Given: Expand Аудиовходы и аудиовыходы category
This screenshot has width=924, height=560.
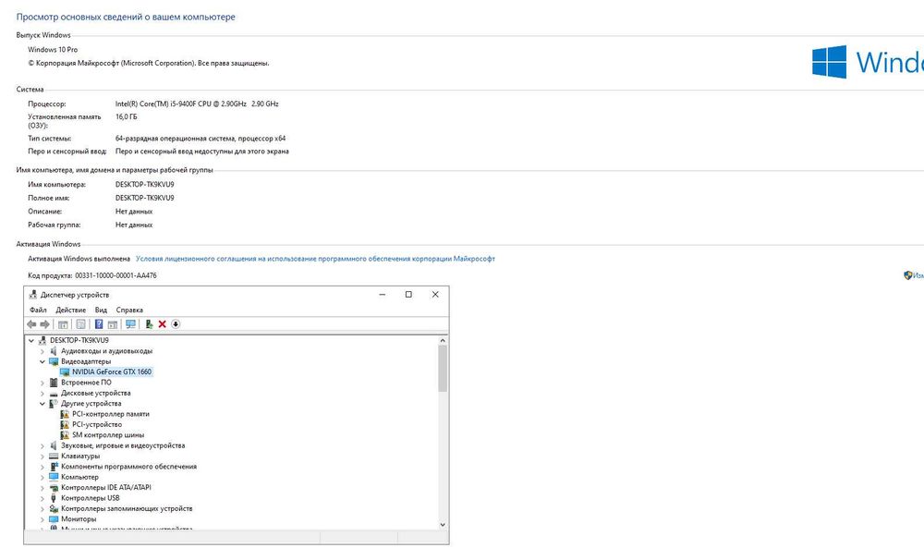Looking at the screenshot, I should tap(42, 351).
